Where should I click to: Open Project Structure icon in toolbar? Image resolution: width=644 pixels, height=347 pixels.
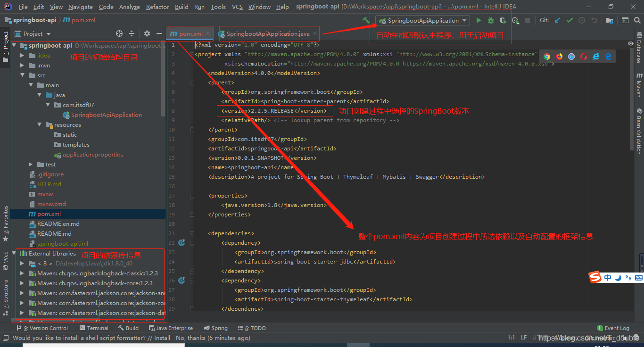(610, 20)
